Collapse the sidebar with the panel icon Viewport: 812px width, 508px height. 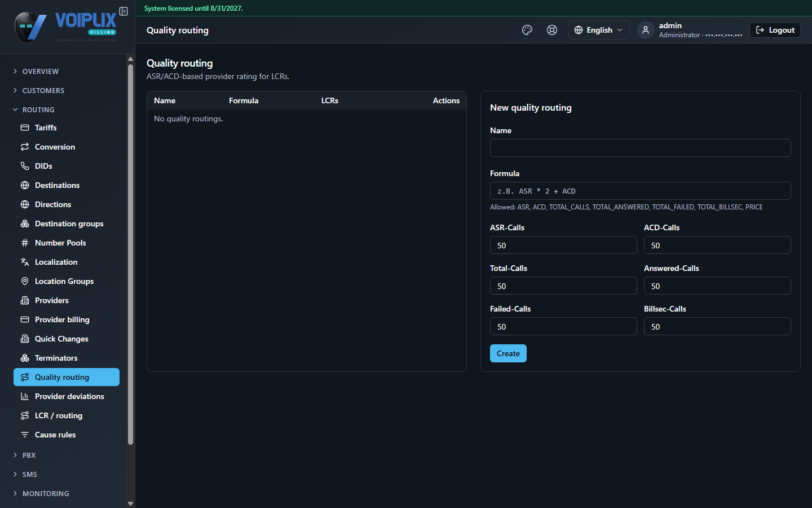click(123, 11)
